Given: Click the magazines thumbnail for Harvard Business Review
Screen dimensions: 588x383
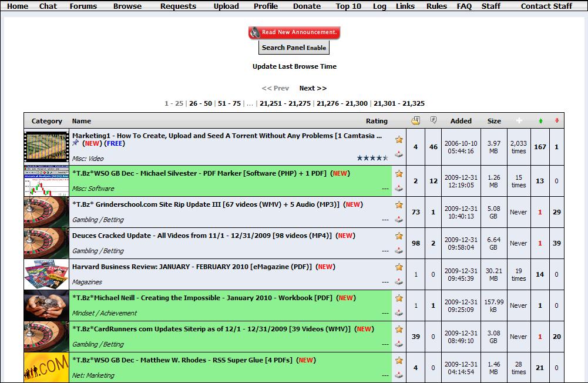Looking at the screenshot, I should [46, 274].
